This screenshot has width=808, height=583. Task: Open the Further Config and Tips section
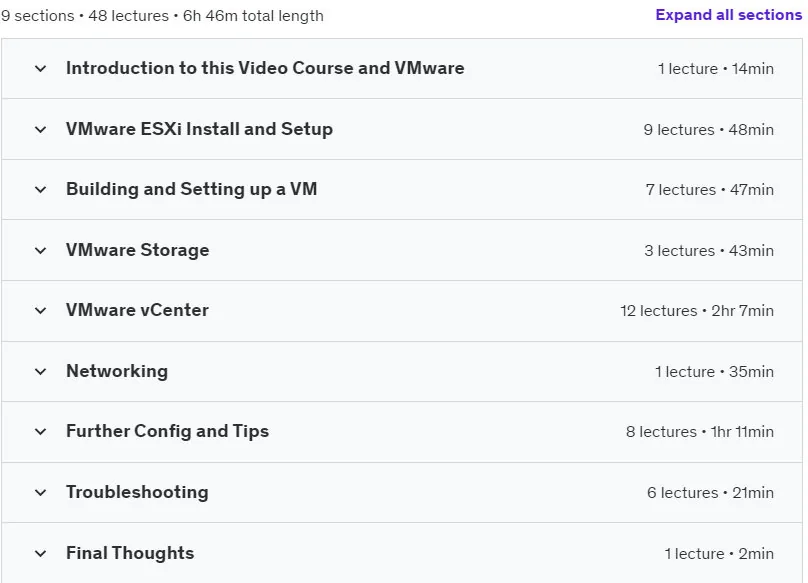pos(167,431)
